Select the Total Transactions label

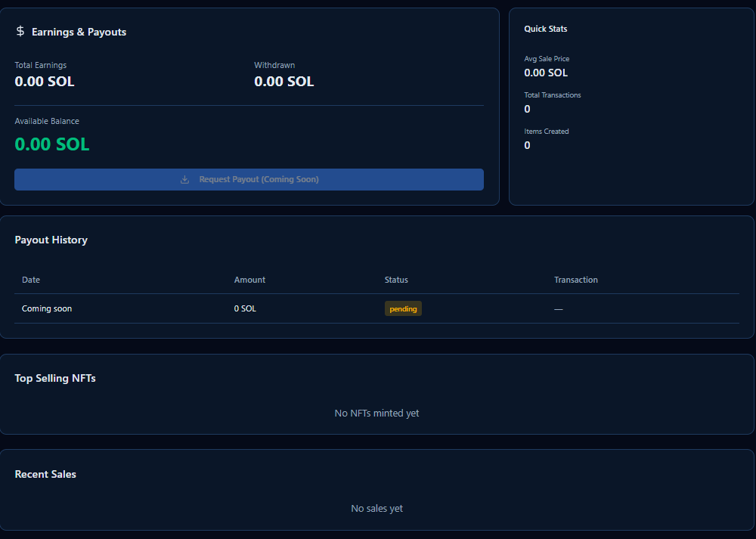553,95
